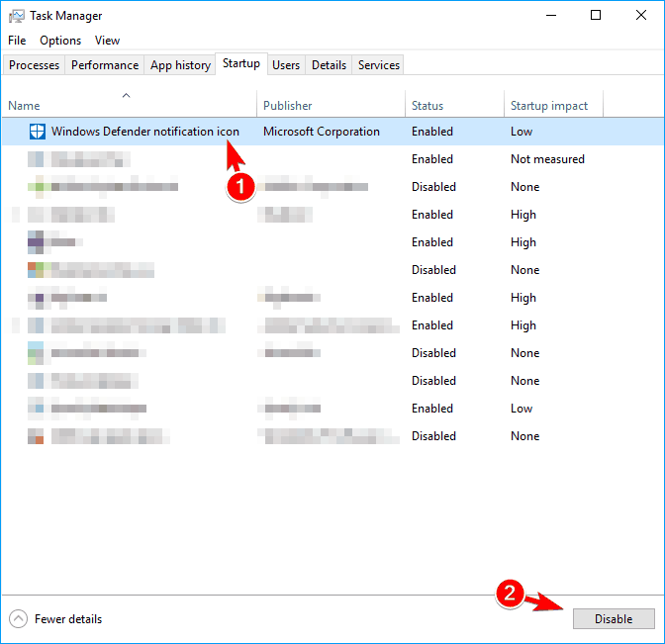This screenshot has width=665, height=644.
Task: Click the Fewer details link text
Action: 68,619
